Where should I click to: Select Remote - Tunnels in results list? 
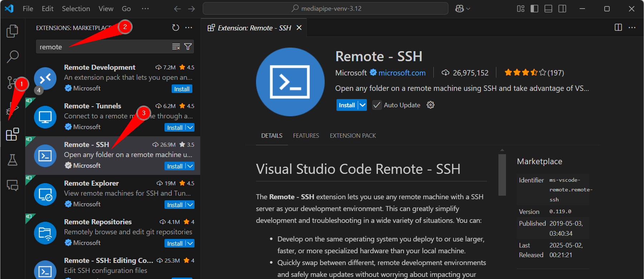(113, 116)
